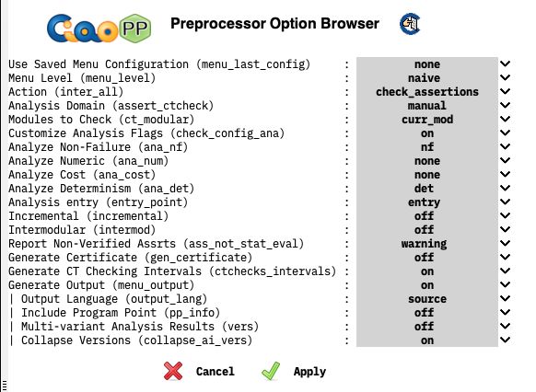
Task: Click the chevron arrow for Menu Level
Action: coord(505,77)
